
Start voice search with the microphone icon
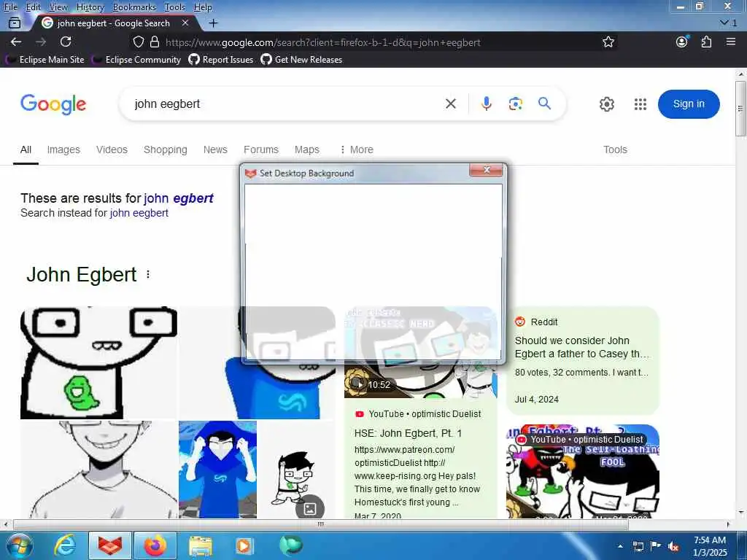486,104
